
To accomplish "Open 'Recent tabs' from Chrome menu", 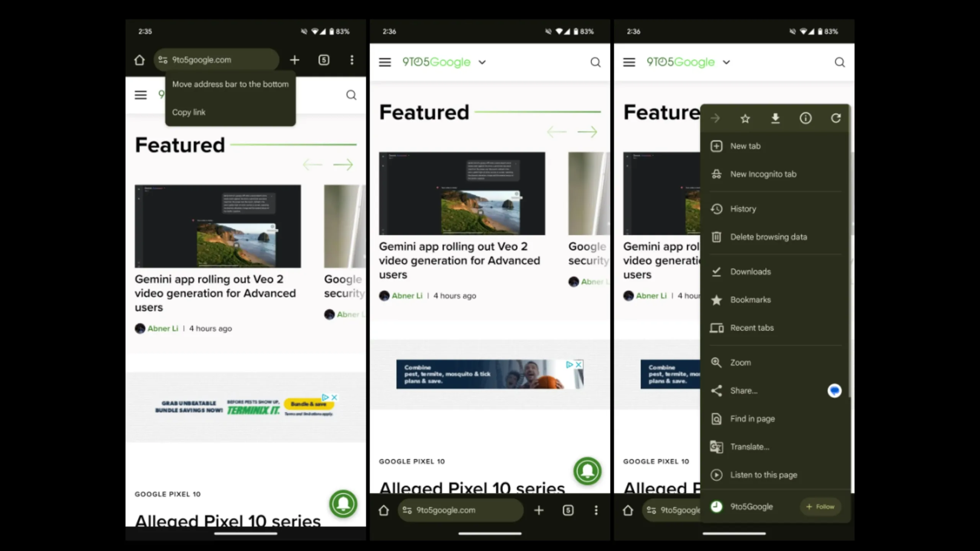I will pyautogui.click(x=775, y=328).
